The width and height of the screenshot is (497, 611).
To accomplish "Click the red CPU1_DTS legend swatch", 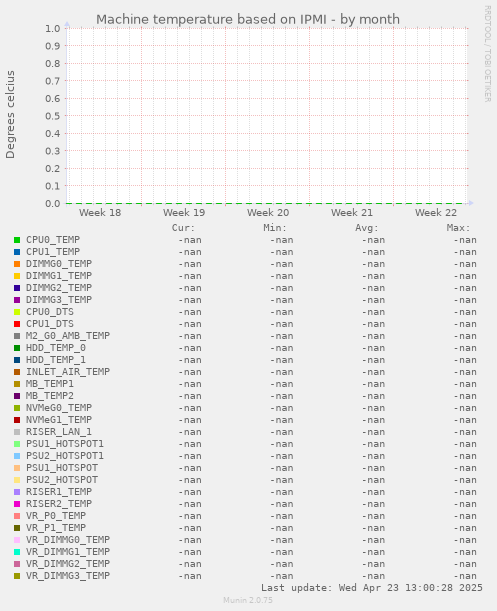I will coord(17,324).
